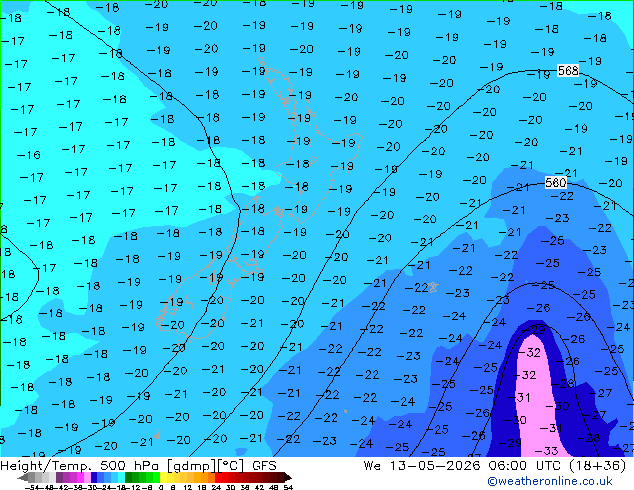This screenshot has height=490, width=634.
Task: Click the -16 temperature value on the map
Action: (29, 155)
